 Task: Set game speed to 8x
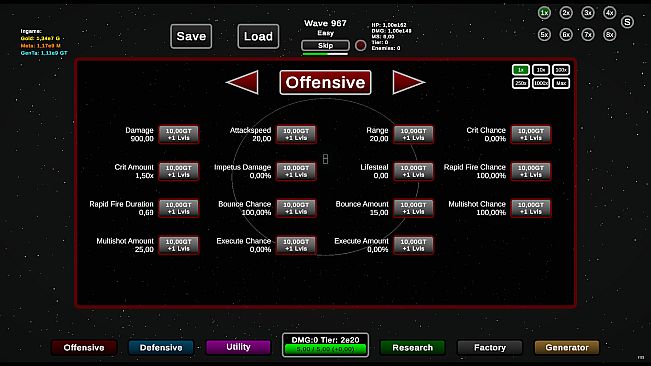click(609, 34)
